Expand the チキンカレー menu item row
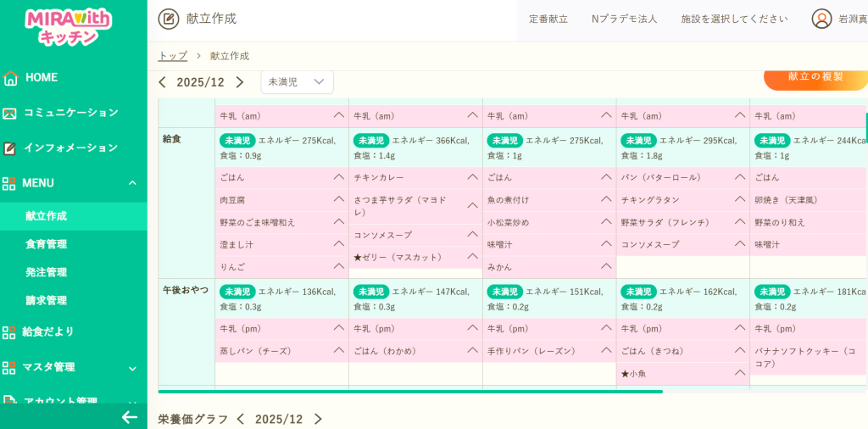Image resolution: width=868 pixels, height=429 pixels. coord(472,177)
